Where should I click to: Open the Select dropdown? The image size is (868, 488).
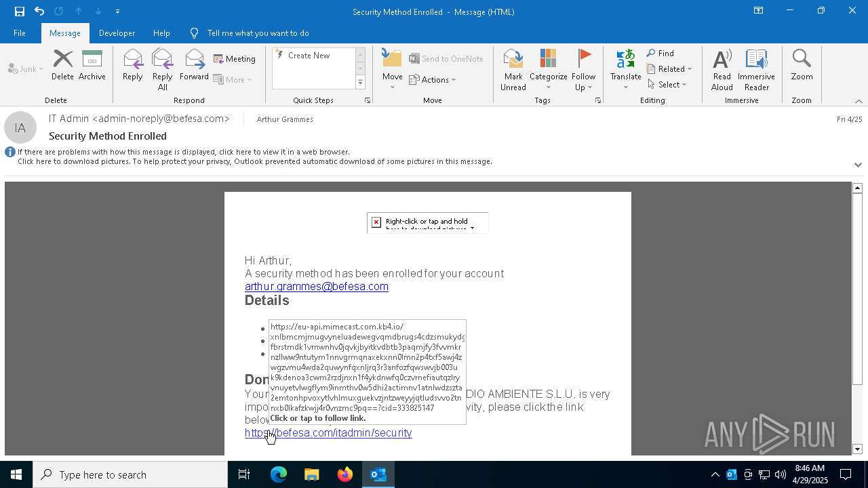pos(667,84)
